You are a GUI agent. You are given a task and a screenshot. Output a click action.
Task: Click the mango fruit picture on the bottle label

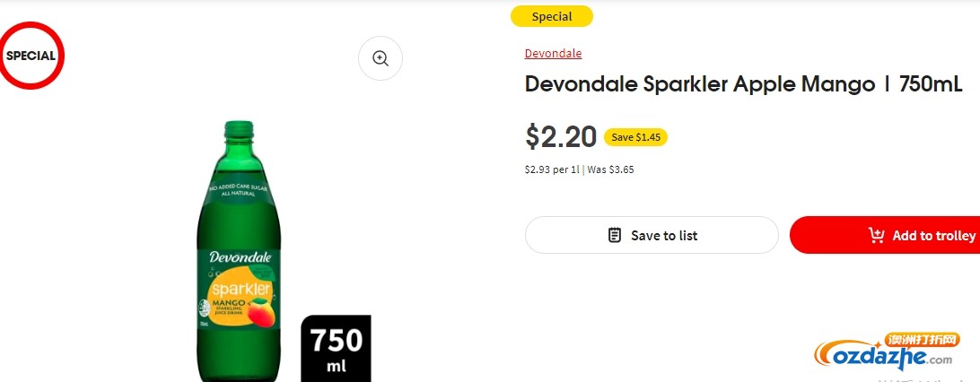click(259, 311)
